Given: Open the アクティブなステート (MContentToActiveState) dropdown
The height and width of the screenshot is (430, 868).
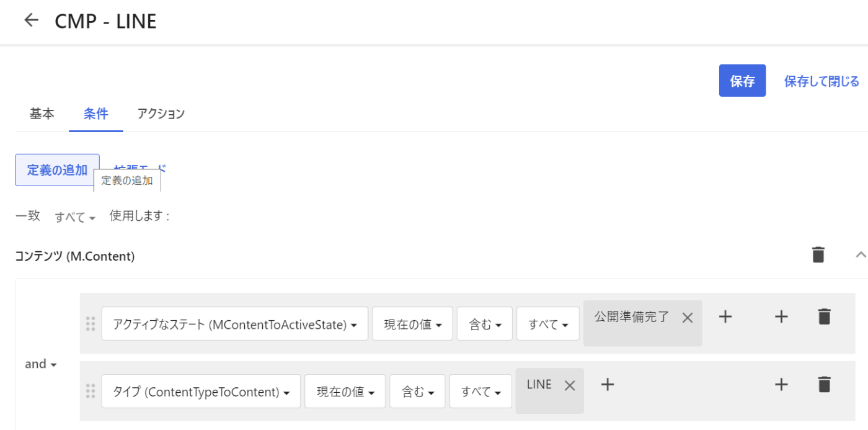Looking at the screenshot, I should (x=235, y=324).
